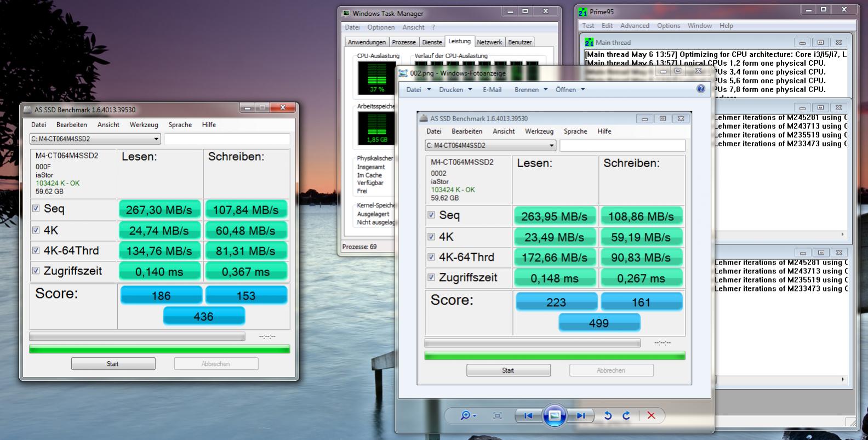Click total score 436 box
Screen dimensions: 868x440
(x=203, y=316)
